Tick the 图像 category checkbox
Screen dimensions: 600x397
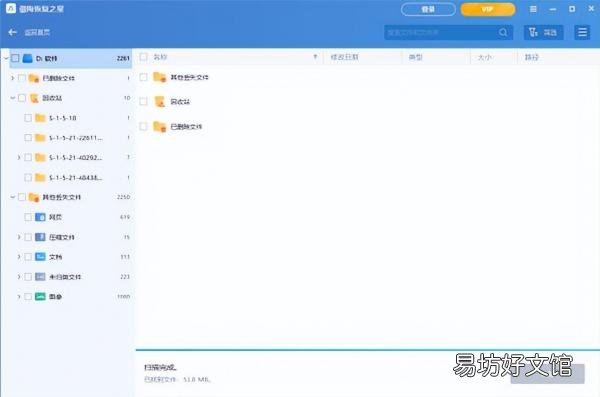(28, 296)
